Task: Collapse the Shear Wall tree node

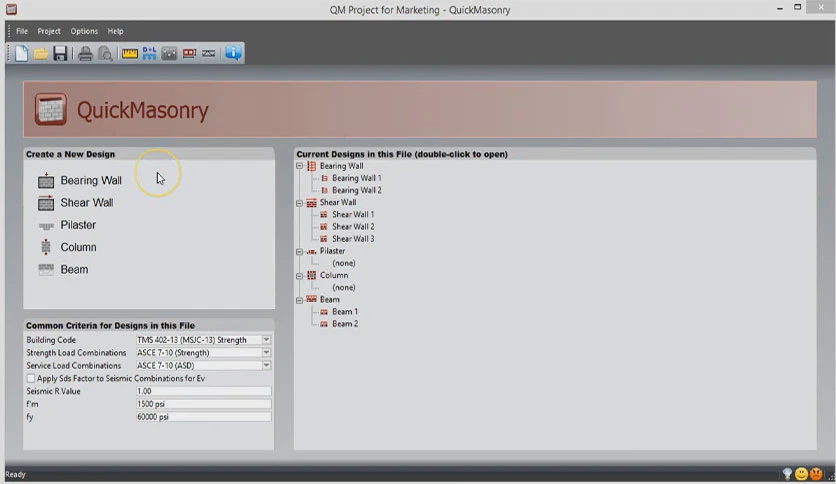Action: tap(300, 203)
